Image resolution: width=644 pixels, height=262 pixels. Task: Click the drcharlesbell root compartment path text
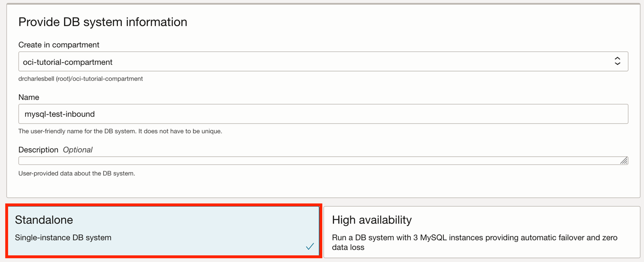pos(80,78)
